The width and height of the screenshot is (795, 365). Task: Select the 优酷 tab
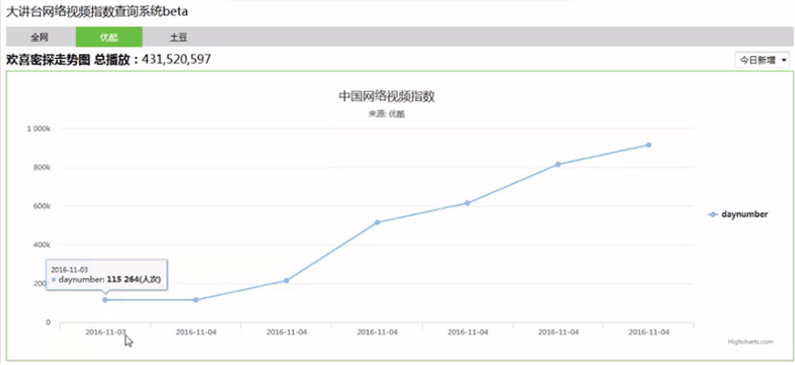(x=109, y=37)
